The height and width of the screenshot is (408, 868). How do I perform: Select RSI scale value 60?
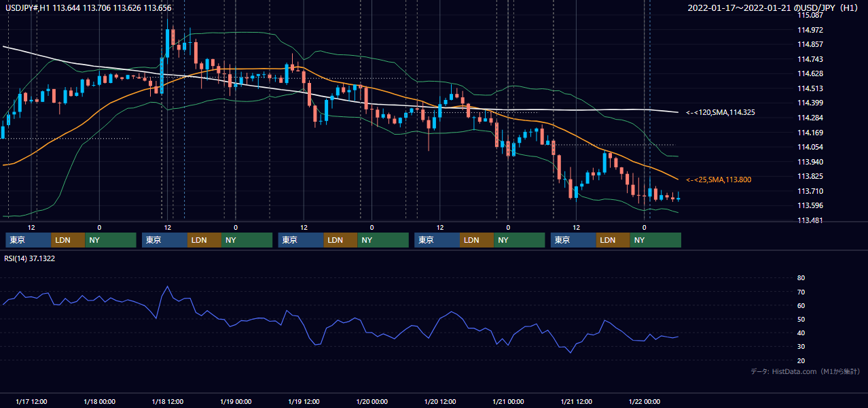coord(801,305)
